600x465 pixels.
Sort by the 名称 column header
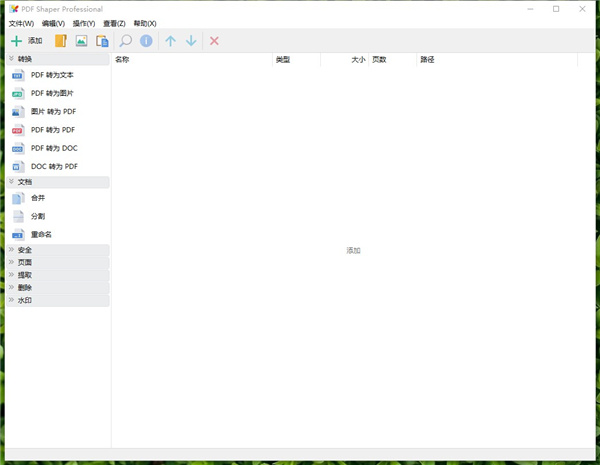pos(192,60)
